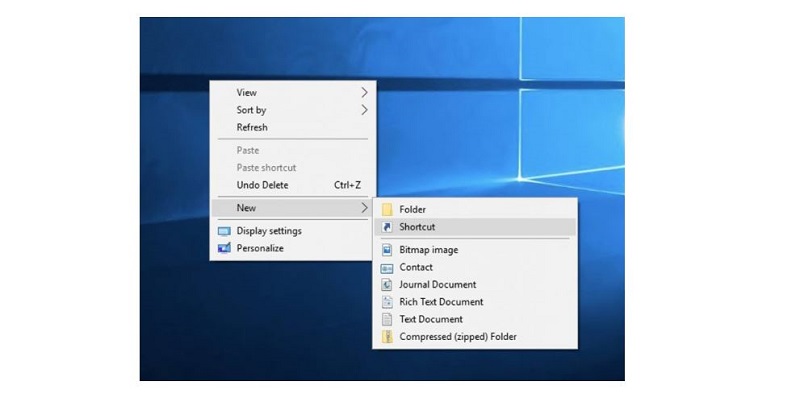Click the Rich Text Document icon

387,302
